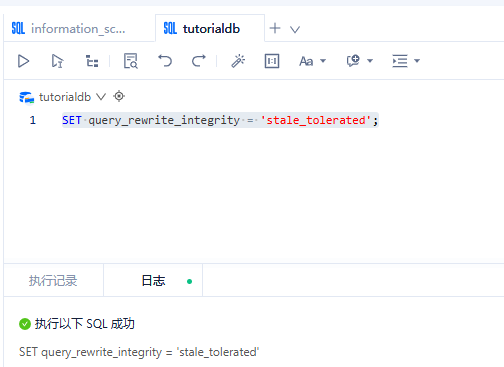Viewport: 504px width, 367px height.
Task: Click the boxed 1:1 toolbar icon
Action: coord(272,61)
